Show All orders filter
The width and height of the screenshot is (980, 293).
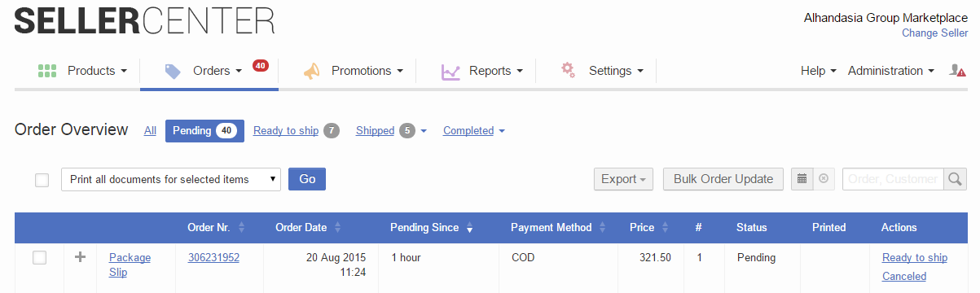point(150,130)
